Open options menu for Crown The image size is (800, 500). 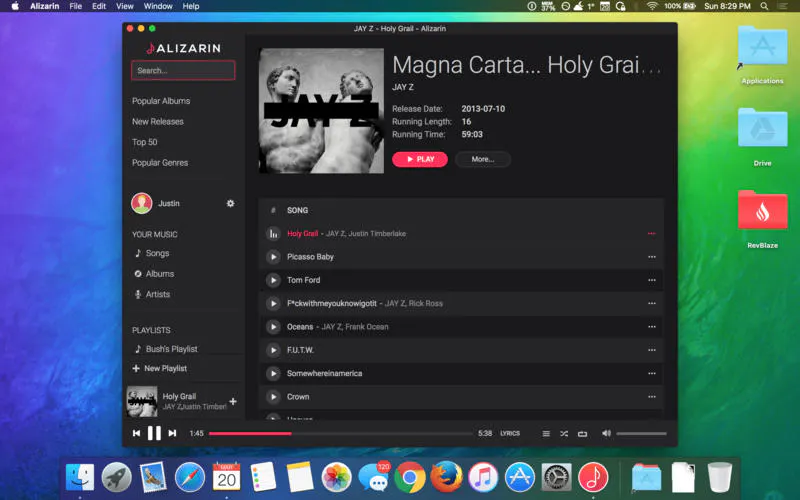click(652, 396)
